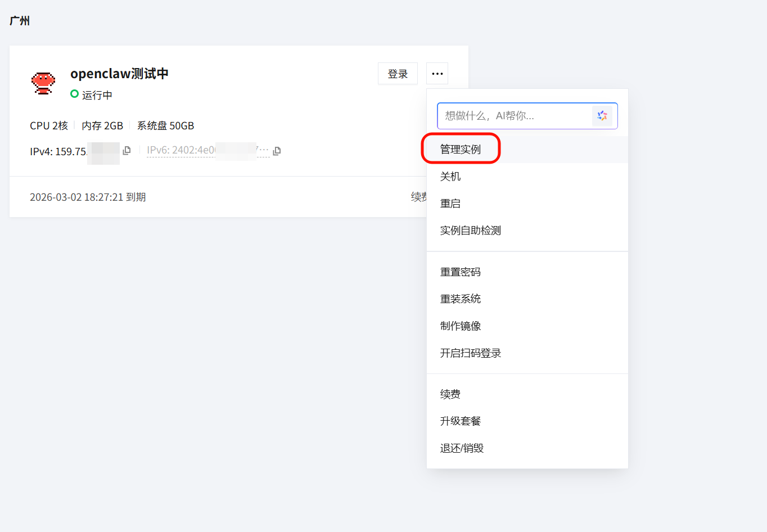Copy the IPv6 address with copy icon
Viewport: 767px width, 532px height.
click(277, 151)
